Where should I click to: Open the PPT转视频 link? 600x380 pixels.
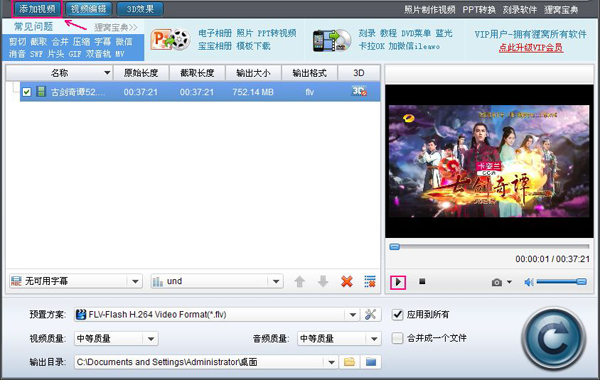[x=277, y=33]
